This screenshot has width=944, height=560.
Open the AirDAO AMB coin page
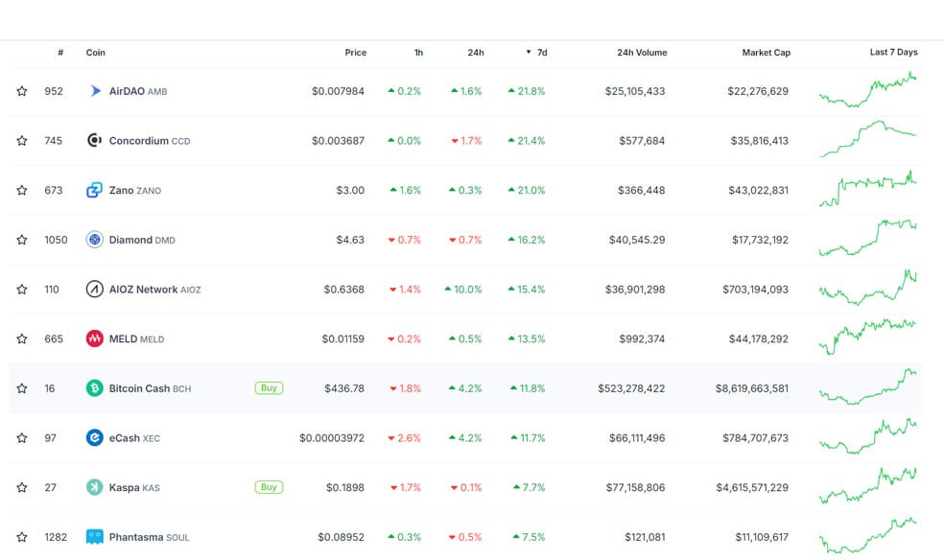point(138,91)
